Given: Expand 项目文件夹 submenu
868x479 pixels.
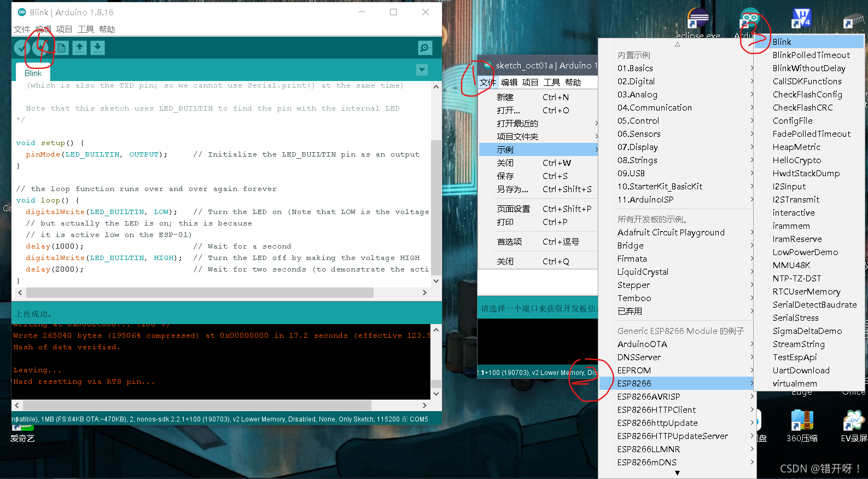Looking at the screenshot, I should coord(538,136).
